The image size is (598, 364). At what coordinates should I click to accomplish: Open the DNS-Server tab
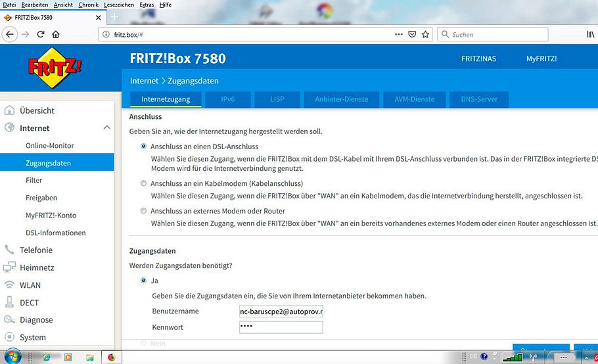(x=478, y=99)
